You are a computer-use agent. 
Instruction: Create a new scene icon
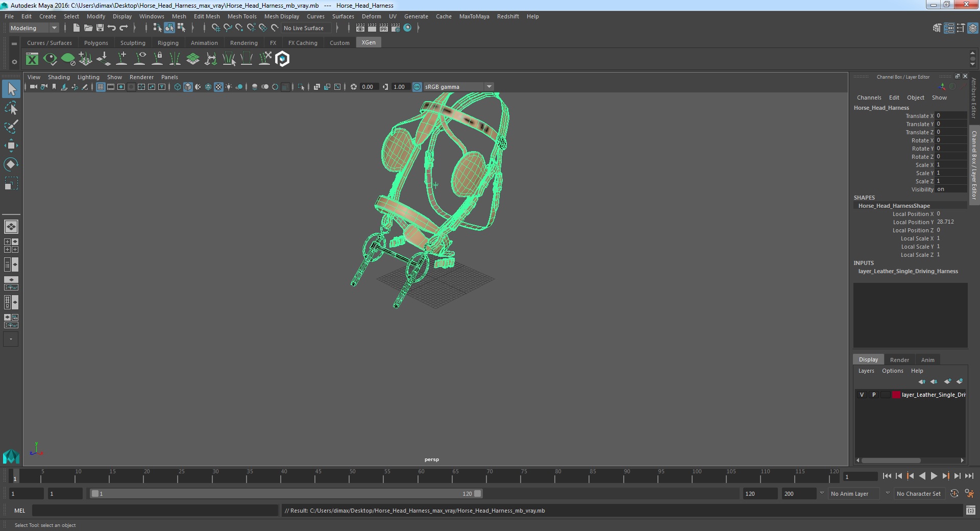tap(76, 28)
